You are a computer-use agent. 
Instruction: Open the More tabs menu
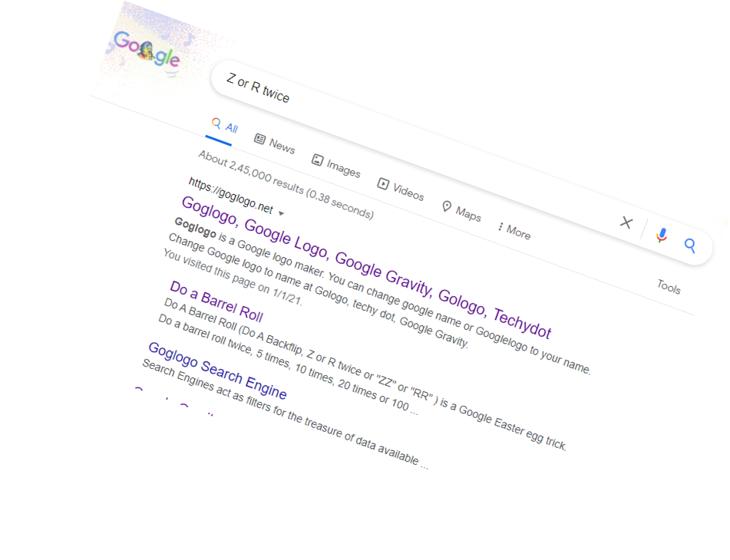tap(514, 230)
